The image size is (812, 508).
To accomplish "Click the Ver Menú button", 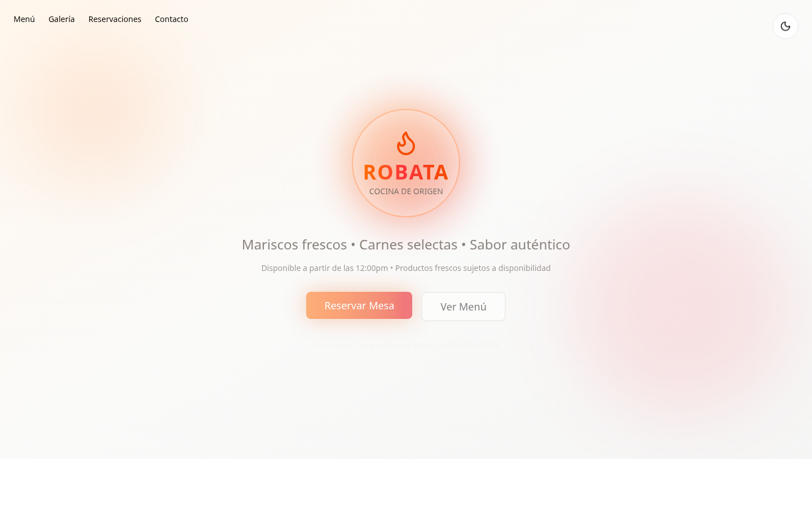I will tap(464, 306).
